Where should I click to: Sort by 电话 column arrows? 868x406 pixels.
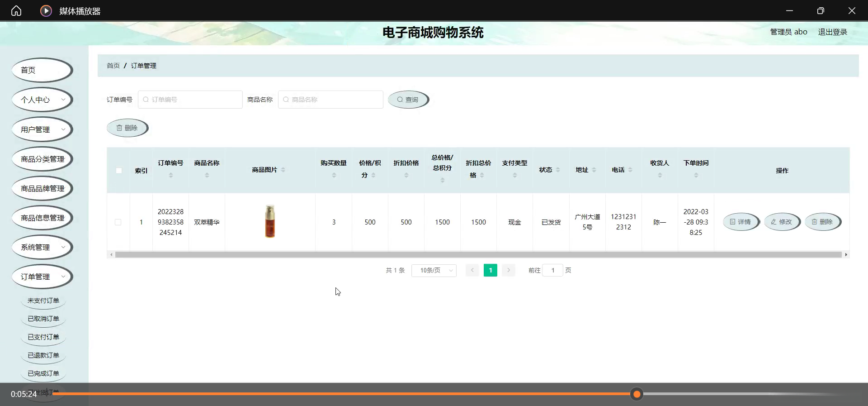(x=630, y=170)
